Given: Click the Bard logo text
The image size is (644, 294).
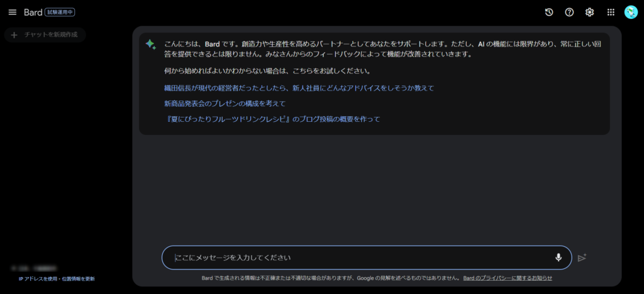Looking at the screenshot, I should point(33,13).
